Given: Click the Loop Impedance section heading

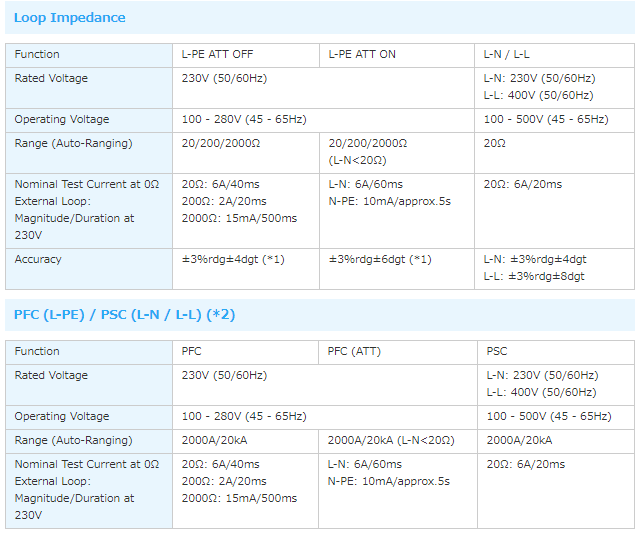Looking at the screenshot, I should click(70, 18).
